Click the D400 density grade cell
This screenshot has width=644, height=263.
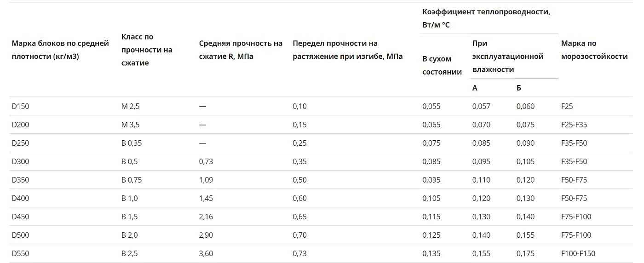21,198
